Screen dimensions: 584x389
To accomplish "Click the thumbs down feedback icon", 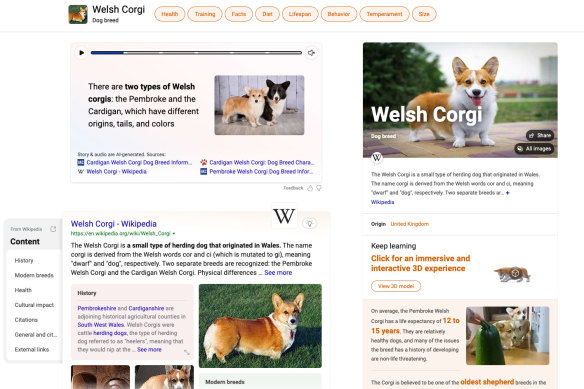I will (319, 188).
